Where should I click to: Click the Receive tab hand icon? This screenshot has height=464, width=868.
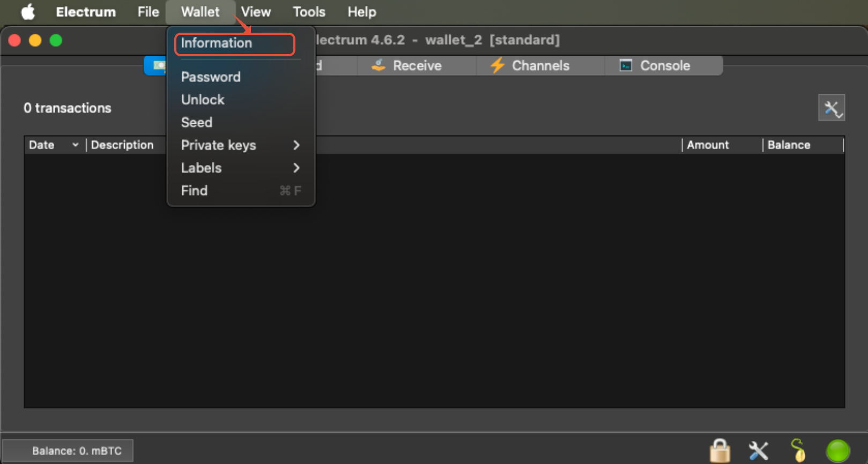point(379,65)
